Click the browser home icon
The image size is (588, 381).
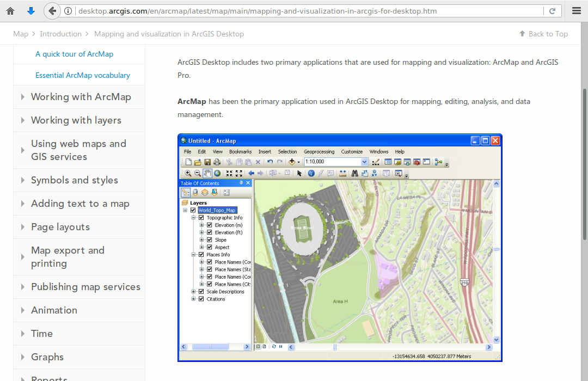click(10, 11)
